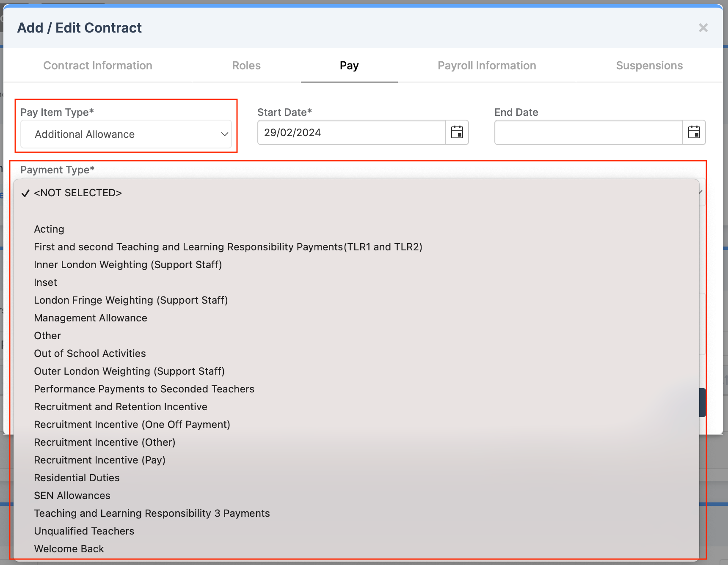
Task: Open the End Date calendar picker
Action: click(694, 132)
